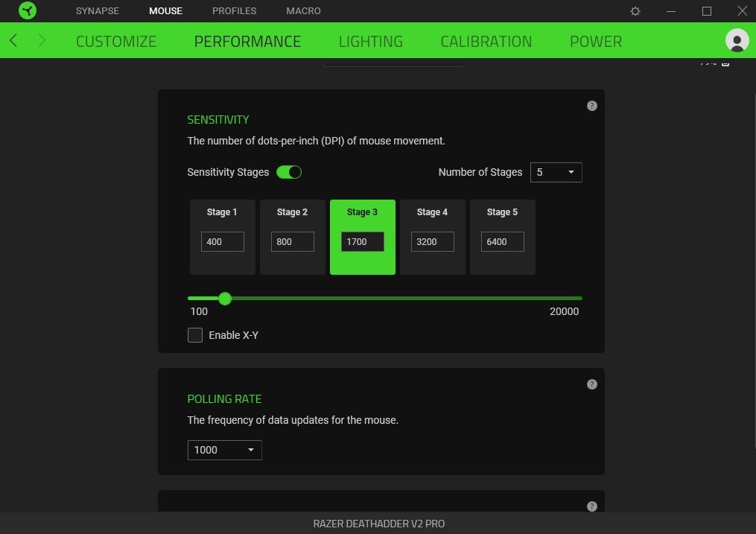This screenshot has height=534, width=756.
Task: Click the DPI slider handle
Action: [225, 299]
